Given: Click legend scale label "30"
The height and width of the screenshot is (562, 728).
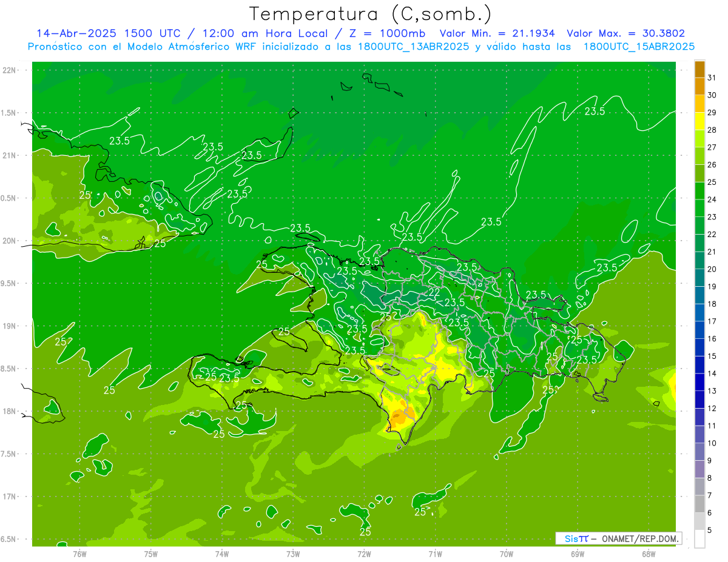Looking at the screenshot, I should pyautogui.click(x=712, y=95).
